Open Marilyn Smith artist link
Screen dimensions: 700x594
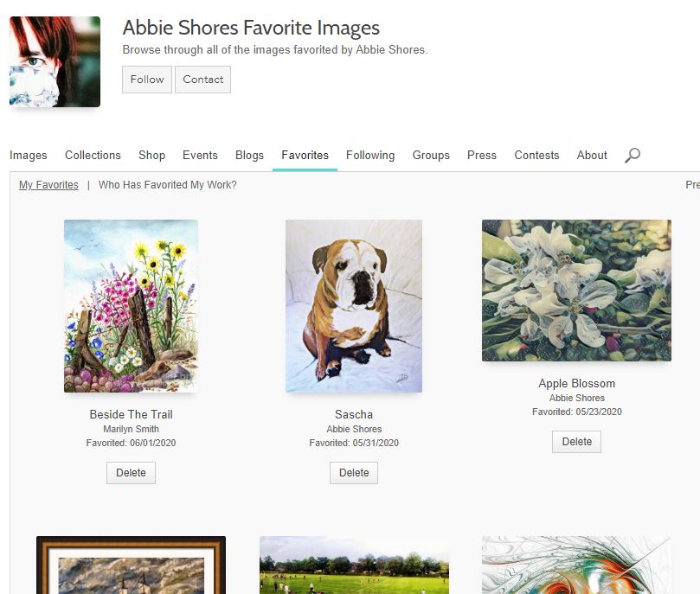click(x=131, y=429)
